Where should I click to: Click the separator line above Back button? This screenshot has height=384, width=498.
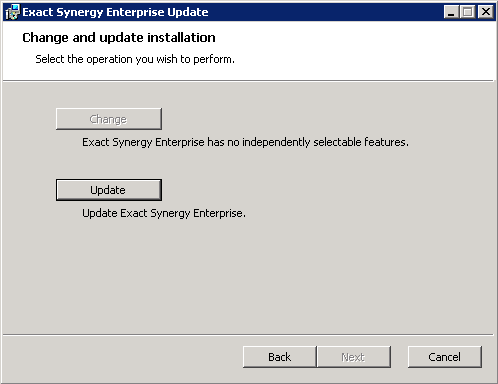(248, 334)
